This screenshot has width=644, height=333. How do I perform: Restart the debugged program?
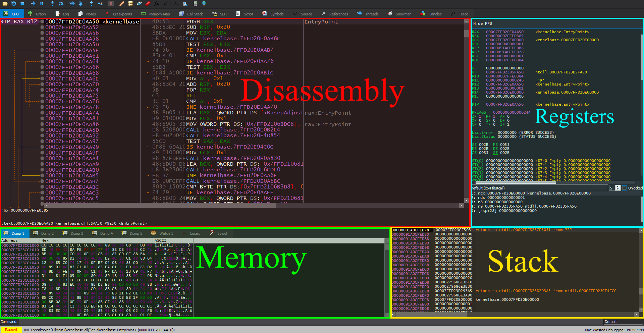pos(14,4)
